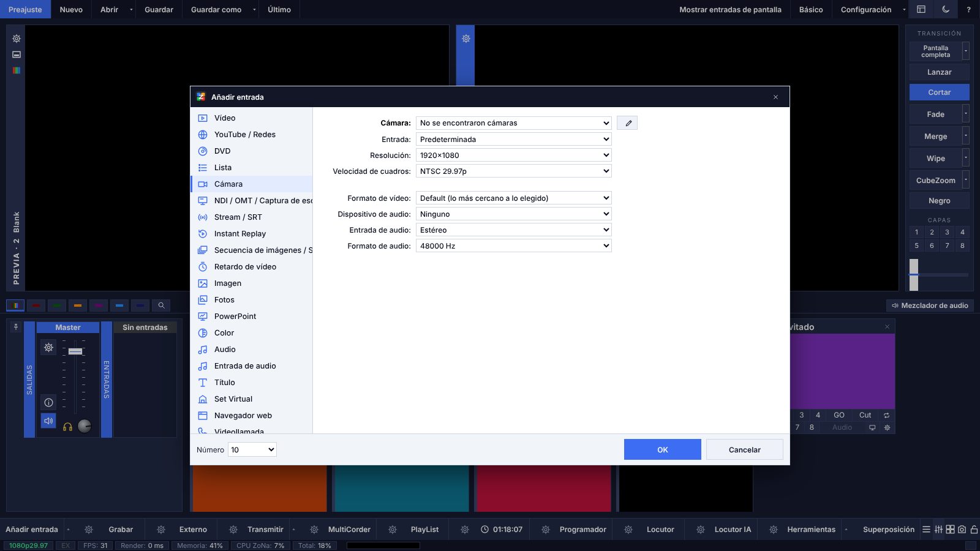Screen dimensions: 980x551
Task: Click the snapshot camera icon
Action: tap(962, 530)
